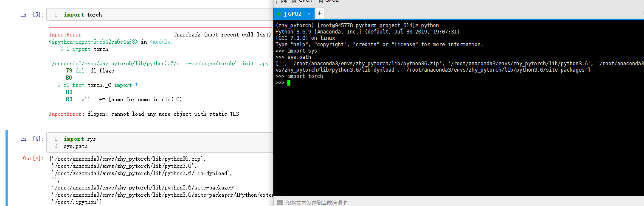Screen dimensions: 644x206
Task: Select the In [5] notebook cell prompt
Action: 32,14
